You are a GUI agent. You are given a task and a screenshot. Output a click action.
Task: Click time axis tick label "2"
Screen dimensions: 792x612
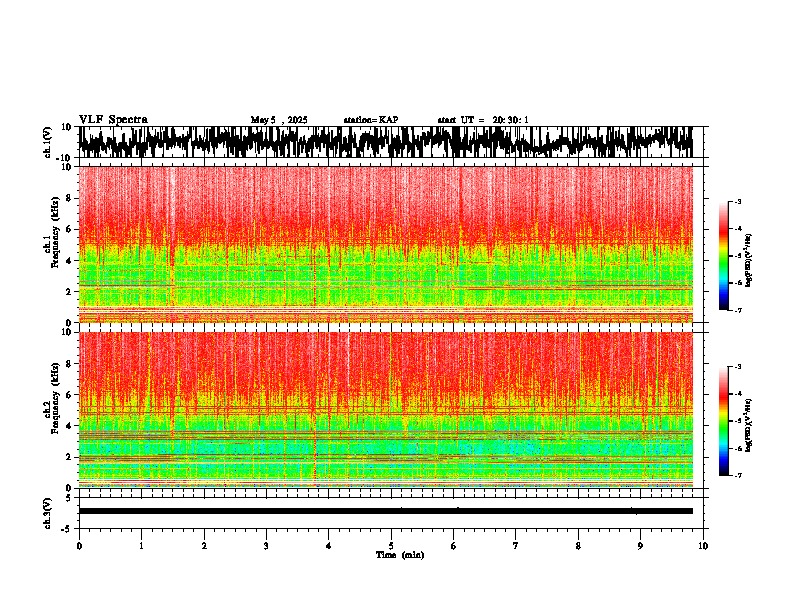click(x=204, y=546)
